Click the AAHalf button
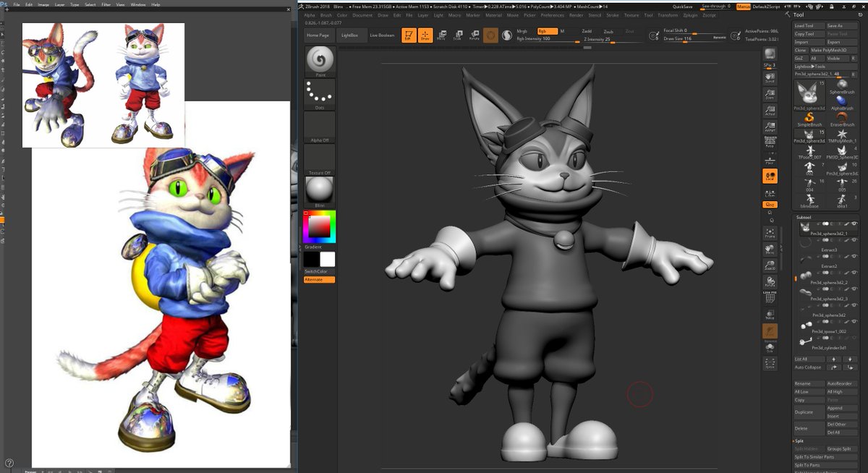Image resolution: width=868 pixels, height=473 pixels. coord(770,127)
